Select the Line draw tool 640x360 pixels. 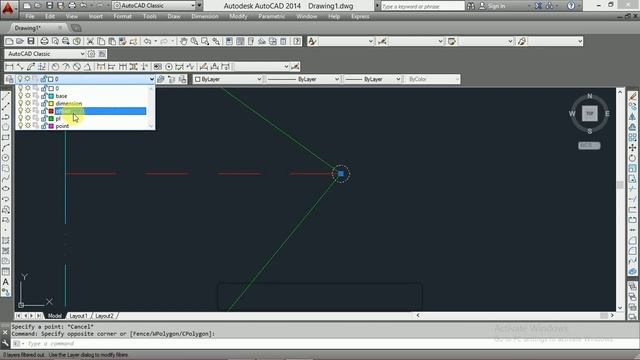pos(6,96)
